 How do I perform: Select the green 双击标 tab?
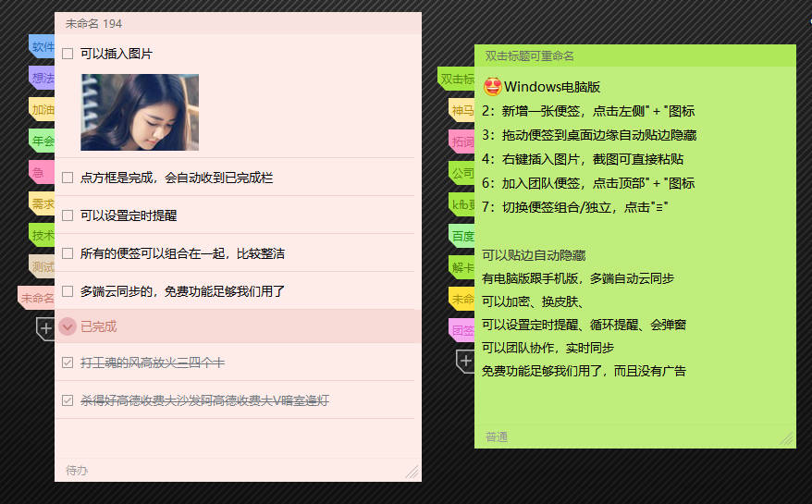tap(456, 79)
